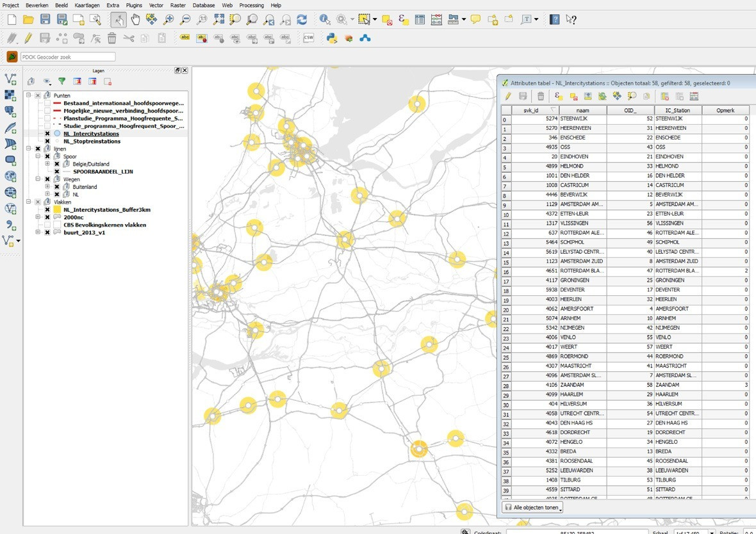Screen dimensions: 756x534
Task: Click the Refresh map button
Action: 302,20
